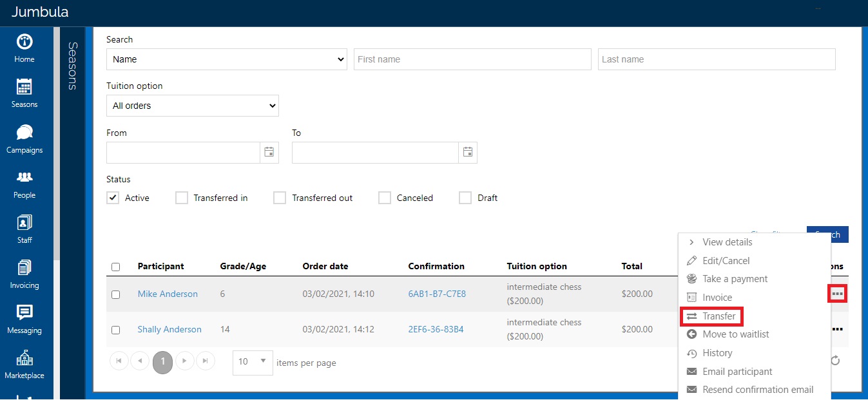868x400 pixels.
Task: Toggle Active status checkbox
Action: (x=113, y=198)
